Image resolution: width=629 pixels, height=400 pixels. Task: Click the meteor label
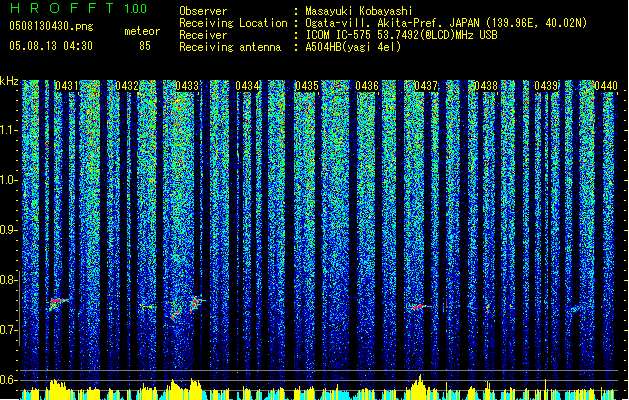pos(142,31)
